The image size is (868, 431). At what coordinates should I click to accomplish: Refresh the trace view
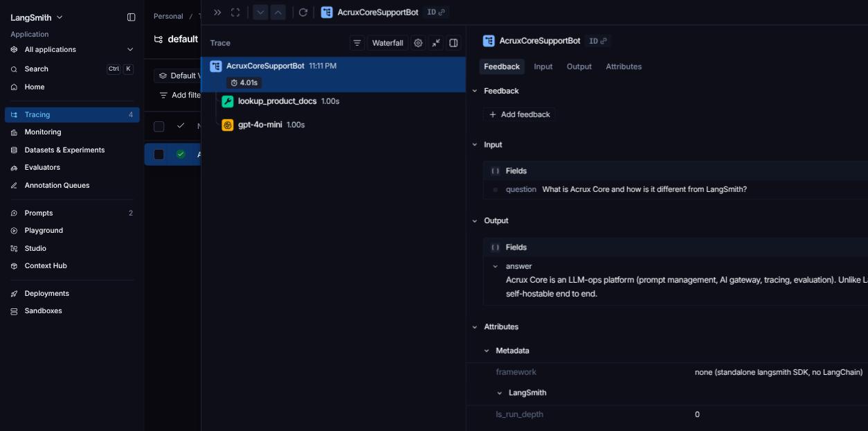click(x=302, y=12)
